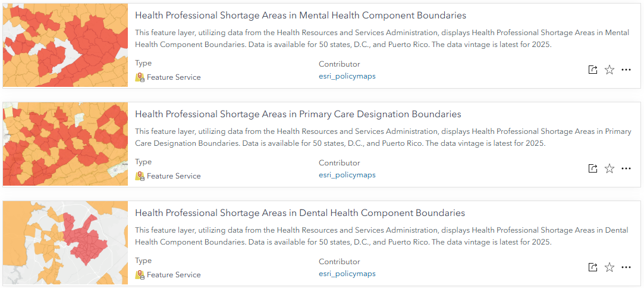Open the Primary Care layer in viewer icon
The width and height of the screenshot is (644, 288).
pos(592,168)
